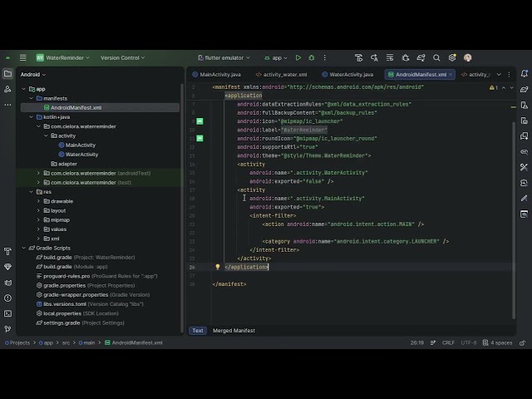Start debugging with the bug icon
Viewport: 532px width, 399px height.
[x=312, y=57]
